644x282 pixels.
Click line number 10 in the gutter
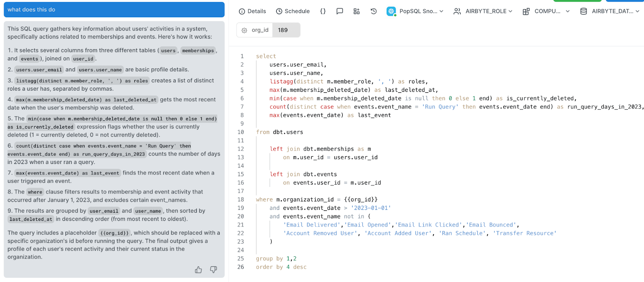coord(241,132)
